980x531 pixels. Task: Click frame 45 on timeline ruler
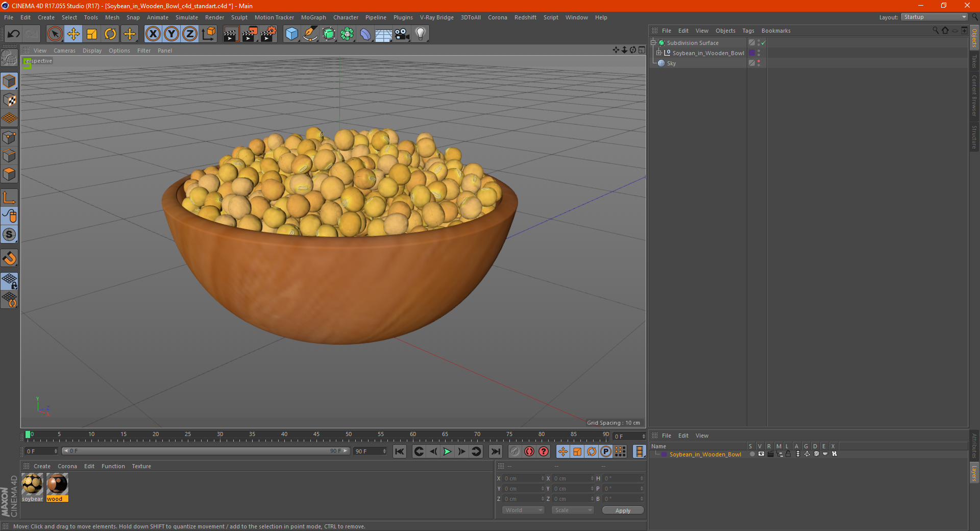coord(316,436)
